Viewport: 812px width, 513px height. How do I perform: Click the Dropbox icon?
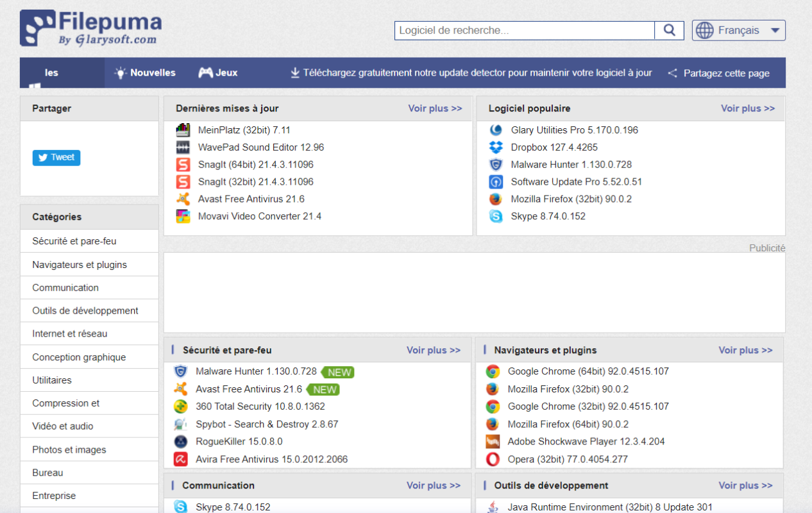click(496, 147)
